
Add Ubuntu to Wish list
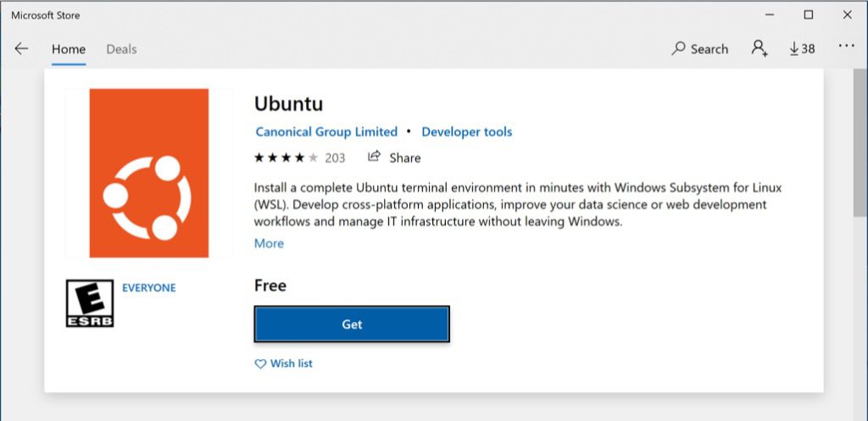283,363
